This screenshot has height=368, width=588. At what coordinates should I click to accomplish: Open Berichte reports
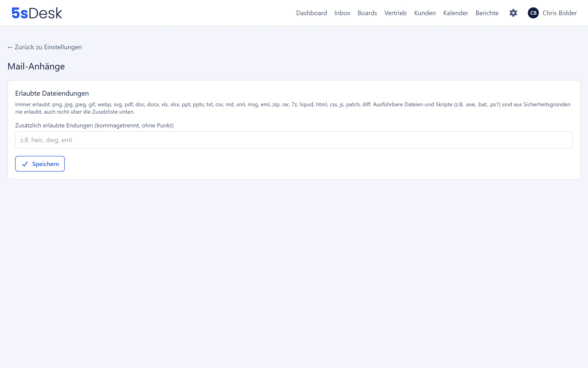click(487, 13)
